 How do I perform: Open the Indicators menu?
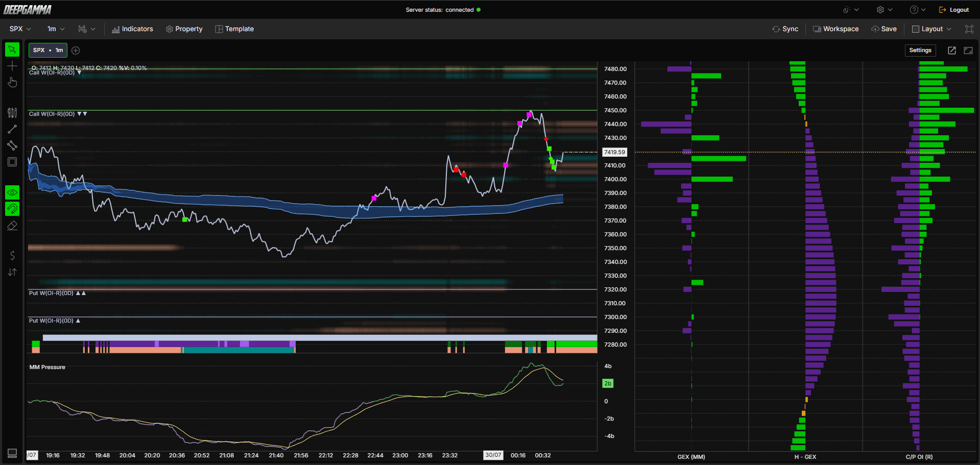pos(132,29)
